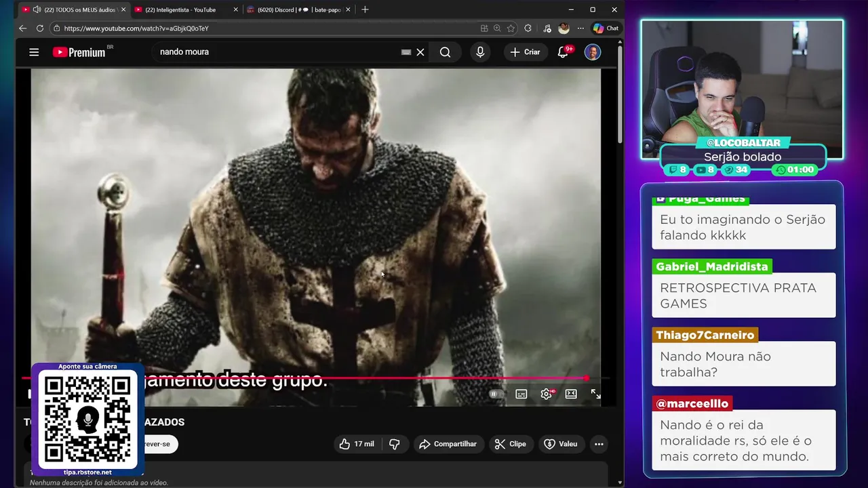Open a new browser tab

click(365, 9)
